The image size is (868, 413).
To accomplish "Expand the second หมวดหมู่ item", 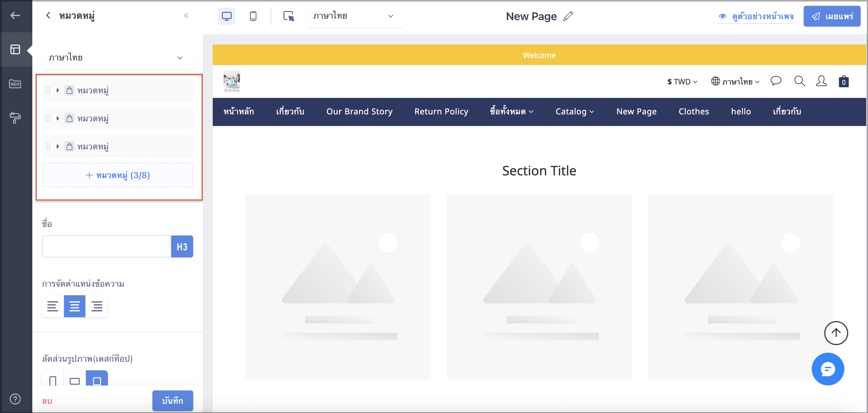I will (x=58, y=118).
